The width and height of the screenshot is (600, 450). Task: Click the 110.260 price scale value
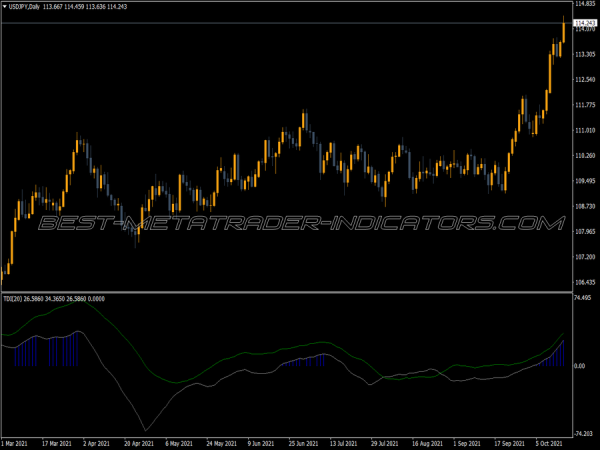585,155
